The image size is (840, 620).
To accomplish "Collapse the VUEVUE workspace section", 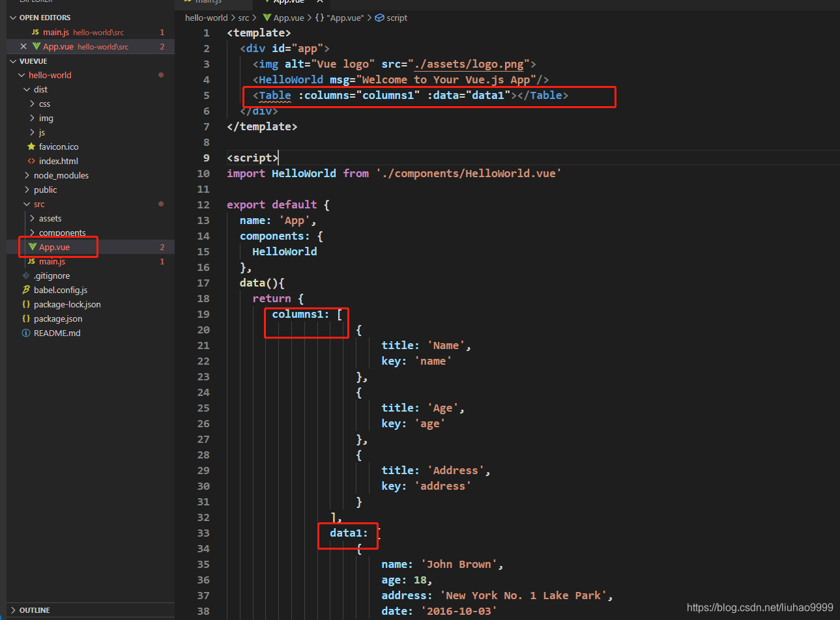I will pyautogui.click(x=13, y=61).
